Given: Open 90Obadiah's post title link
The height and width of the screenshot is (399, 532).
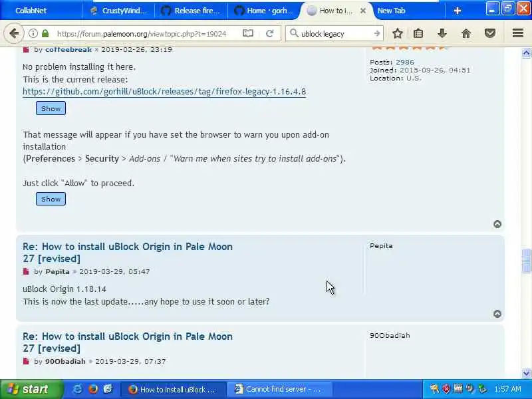Looking at the screenshot, I should [128, 342].
